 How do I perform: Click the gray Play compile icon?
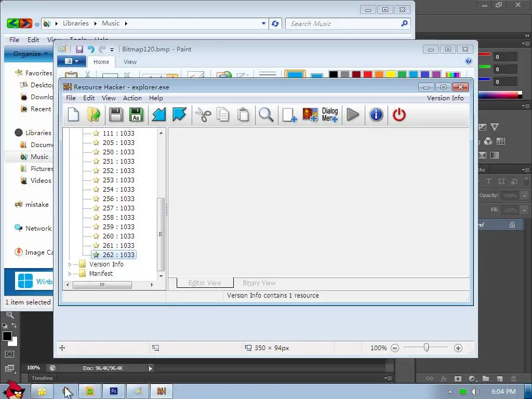point(353,115)
